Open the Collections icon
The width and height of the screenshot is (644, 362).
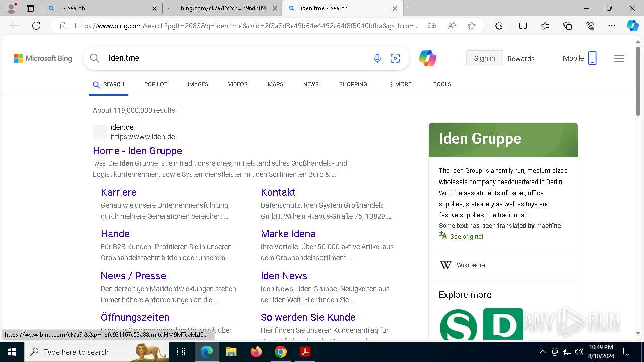coord(568,26)
